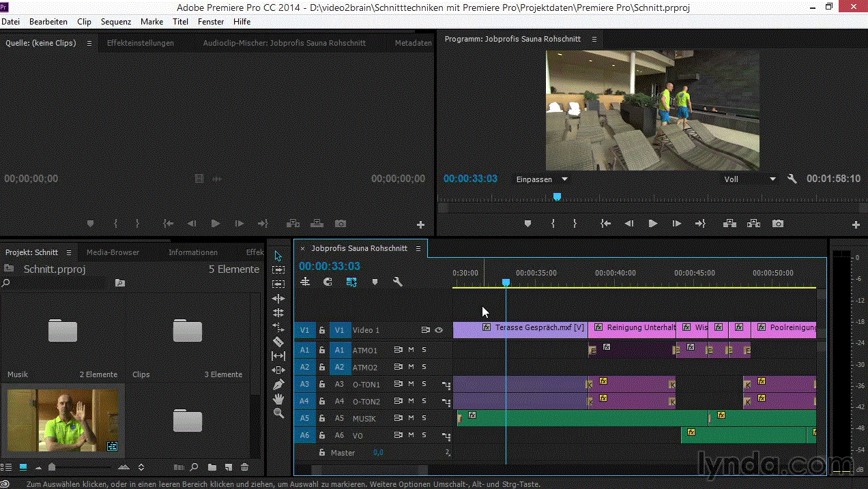This screenshot has width=868, height=489.
Task: Create new bin in Project panel
Action: (x=212, y=467)
